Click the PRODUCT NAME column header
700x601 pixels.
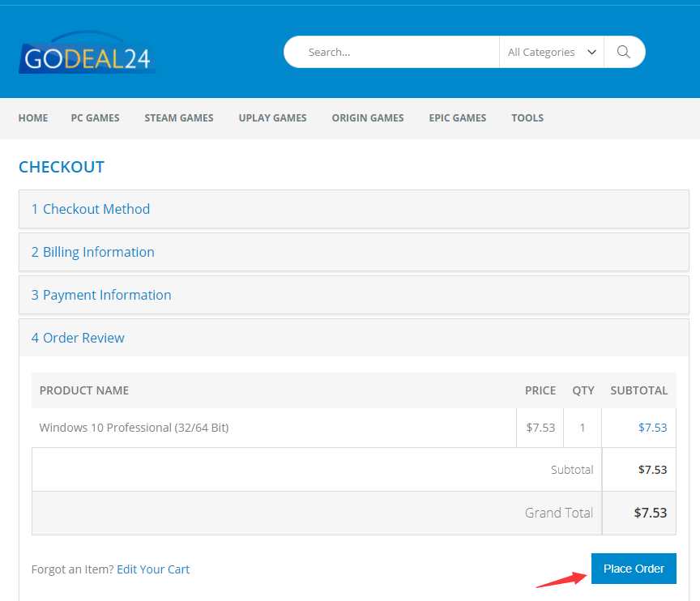(x=84, y=390)
